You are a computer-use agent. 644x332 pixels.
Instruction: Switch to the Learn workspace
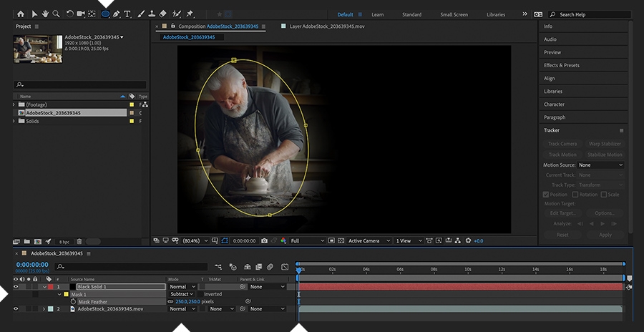point(377,14)
